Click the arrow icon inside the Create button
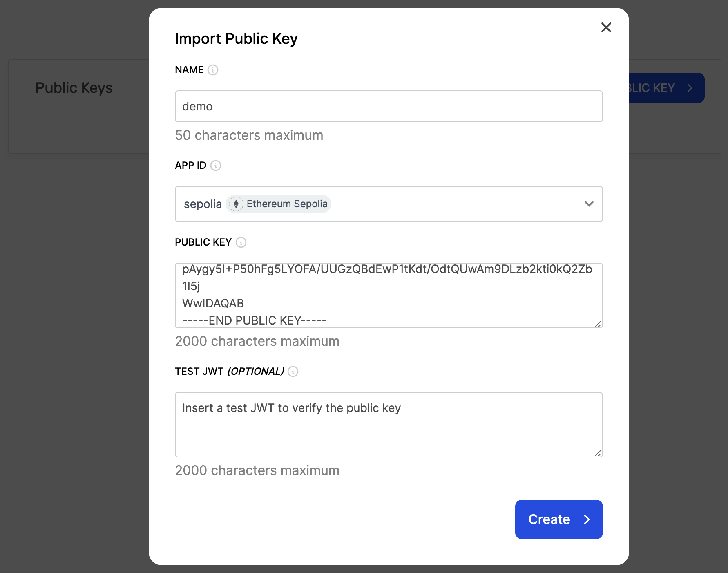This screenshot has width=728, height=573. pos(587,519)
